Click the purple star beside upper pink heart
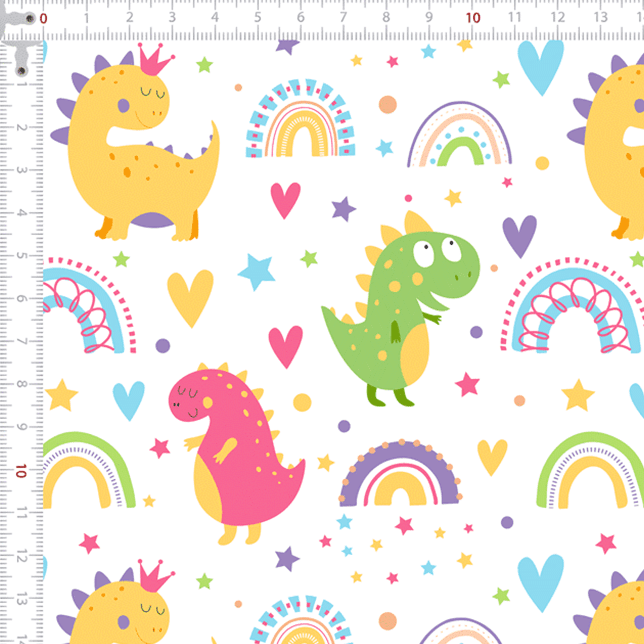Image resolution: width=644 pixels, height=644 pixels. point(343,209)
